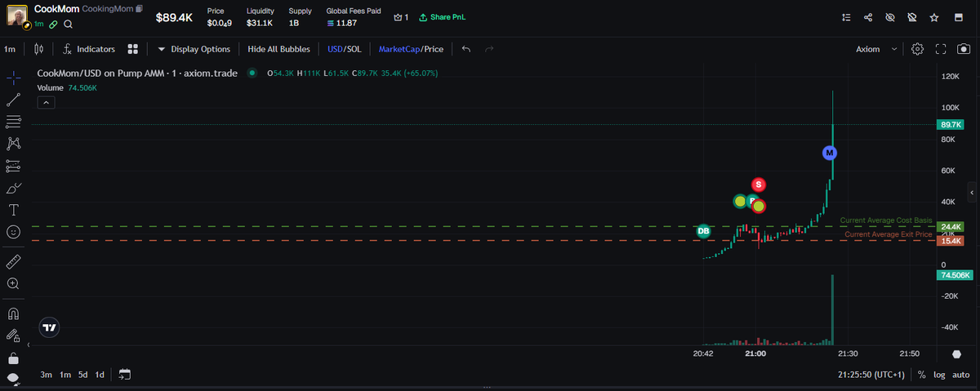Switch currency to SOL
980x391 pixels.
(354, 49)
